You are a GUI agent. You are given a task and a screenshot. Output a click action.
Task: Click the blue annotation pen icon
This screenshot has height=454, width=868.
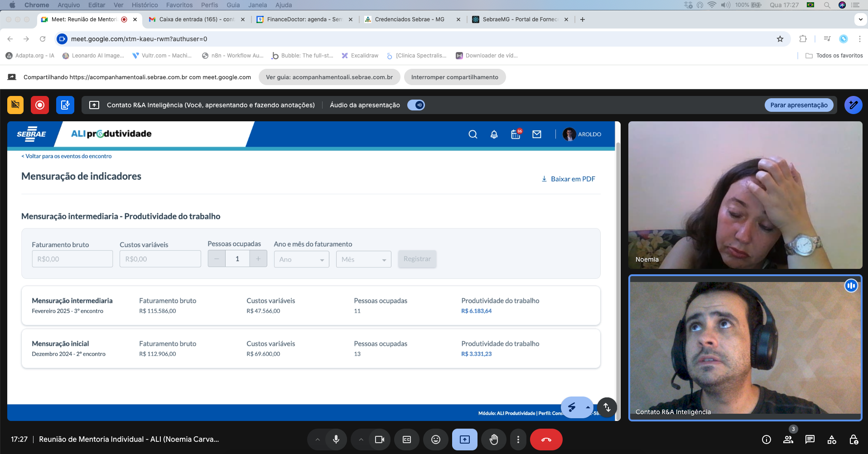click(x=853, y=105)
